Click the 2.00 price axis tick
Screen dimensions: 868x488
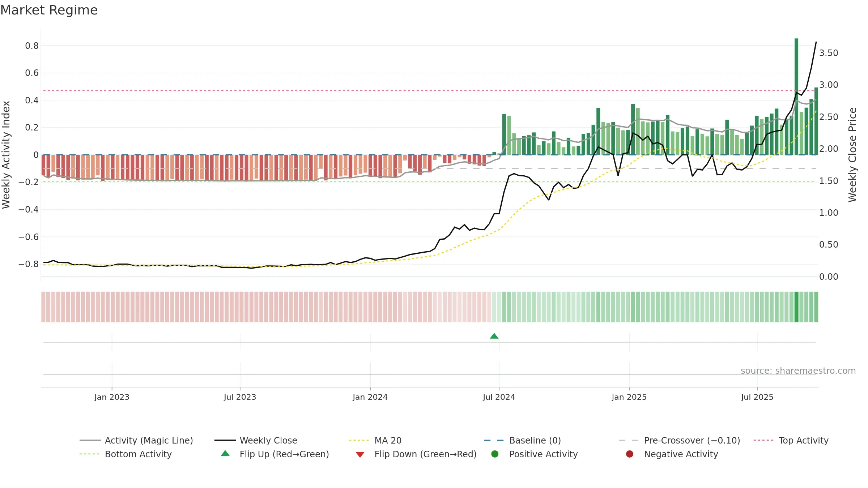[x=829, y=149]
